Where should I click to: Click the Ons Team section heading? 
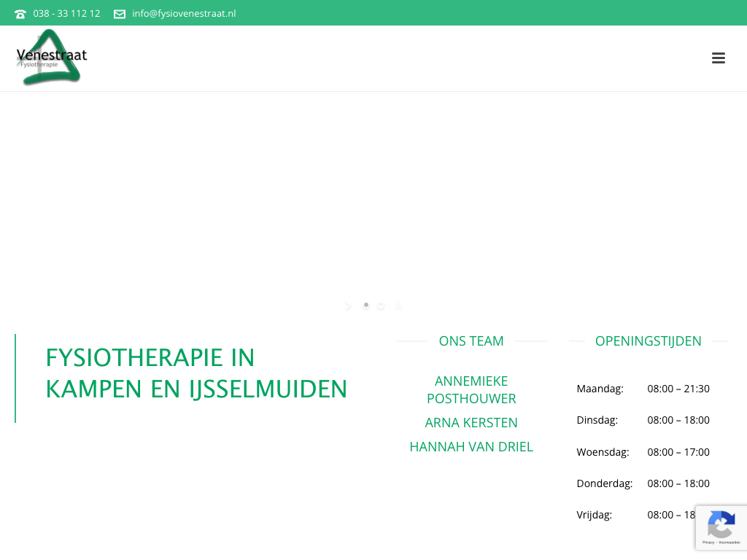click(471, 341)
